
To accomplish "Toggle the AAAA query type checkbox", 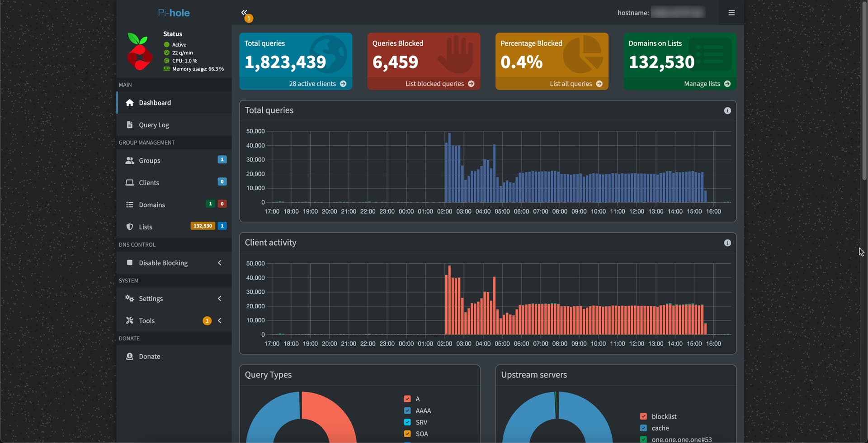I will (x=407, y=410).
